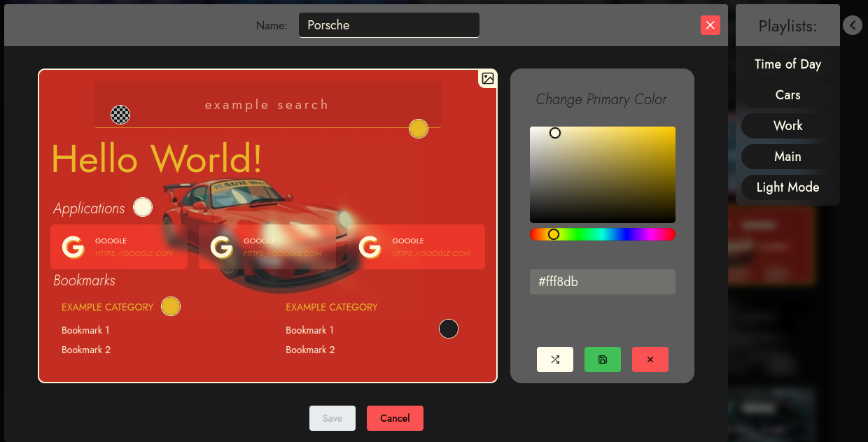
Task: Click the Save button at the bottom
Action: pos(332,418)
